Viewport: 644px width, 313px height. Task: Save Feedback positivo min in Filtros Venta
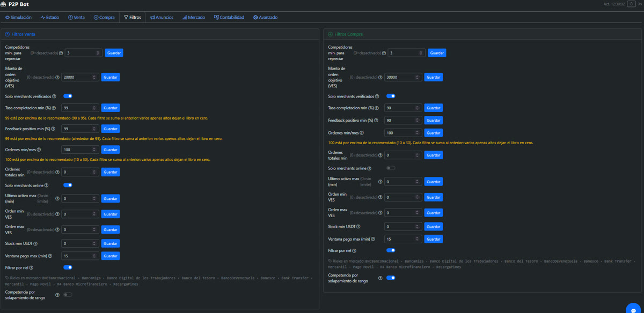(111, 129)
